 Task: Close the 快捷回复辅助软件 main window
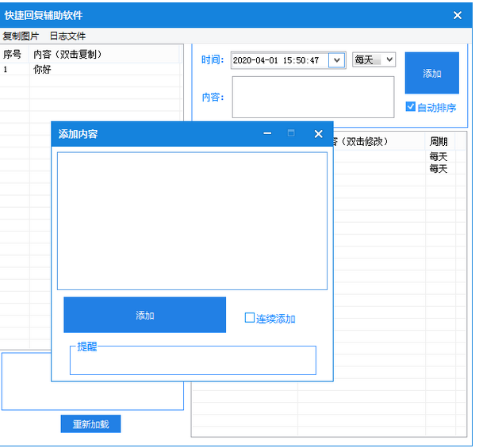(x=458, y=15)
